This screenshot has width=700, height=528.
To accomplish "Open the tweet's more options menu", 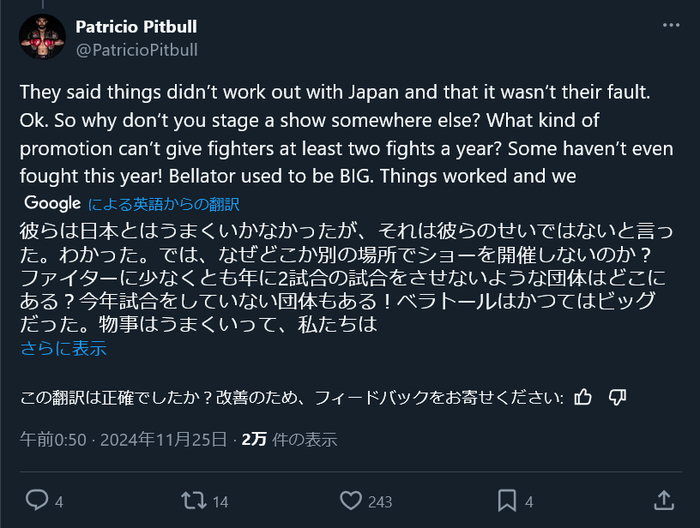I will pos(666,26).
